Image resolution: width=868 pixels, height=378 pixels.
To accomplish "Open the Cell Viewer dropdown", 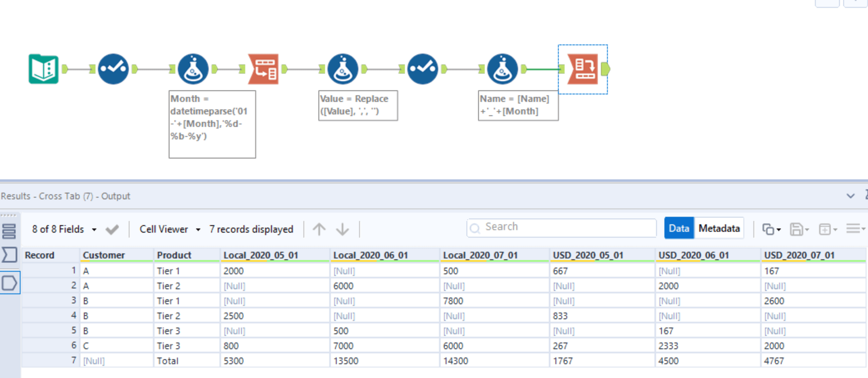I will (169, 229).
